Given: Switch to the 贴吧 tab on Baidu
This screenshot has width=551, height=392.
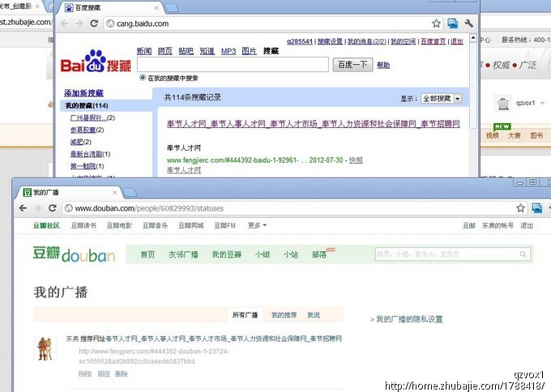Looking at the screenshot, I should coord(186,51).
